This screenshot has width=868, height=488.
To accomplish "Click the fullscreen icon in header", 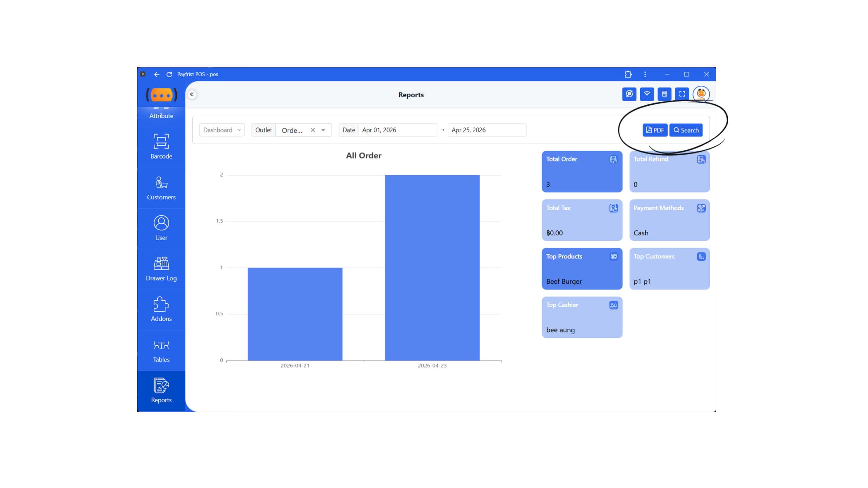I will 682,94.
